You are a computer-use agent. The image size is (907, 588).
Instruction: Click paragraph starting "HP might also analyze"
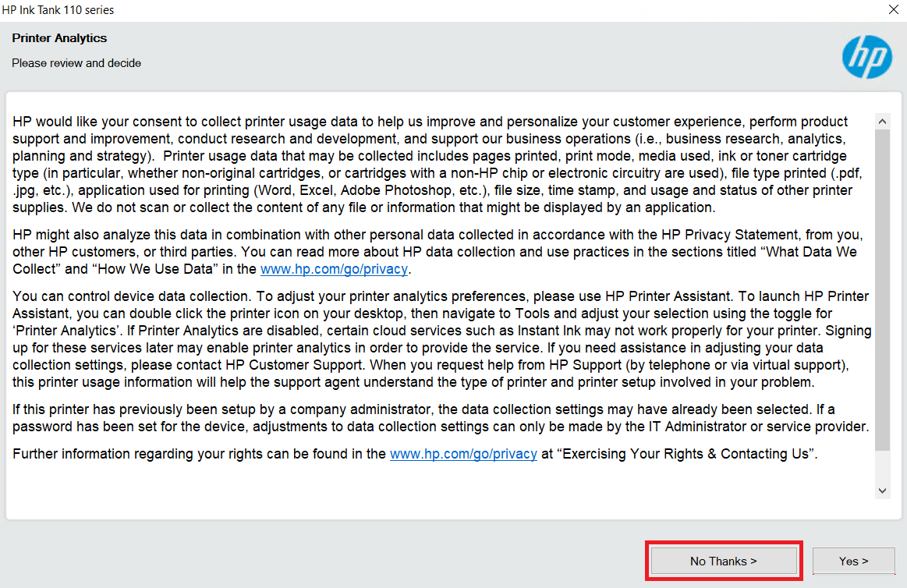point(438,252)
